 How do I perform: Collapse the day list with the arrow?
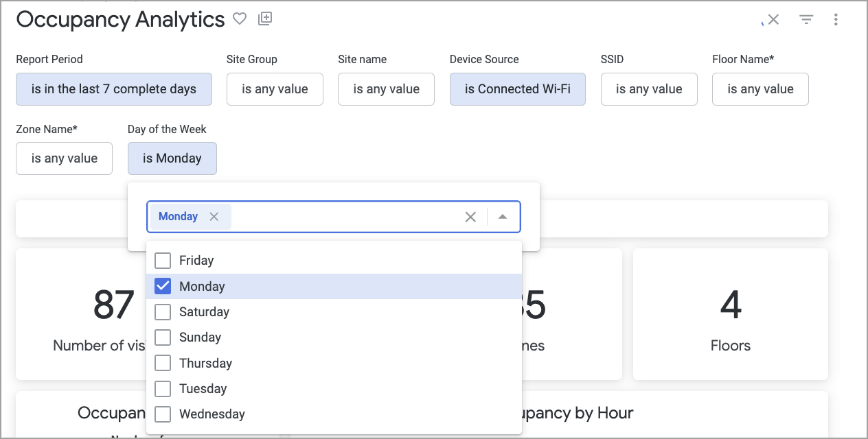tap(503, 217)
